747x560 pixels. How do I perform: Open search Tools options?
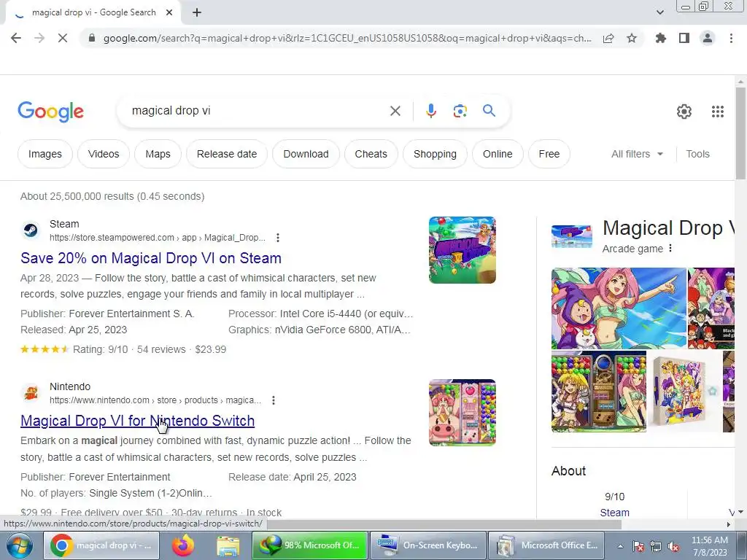click(697, 154)
